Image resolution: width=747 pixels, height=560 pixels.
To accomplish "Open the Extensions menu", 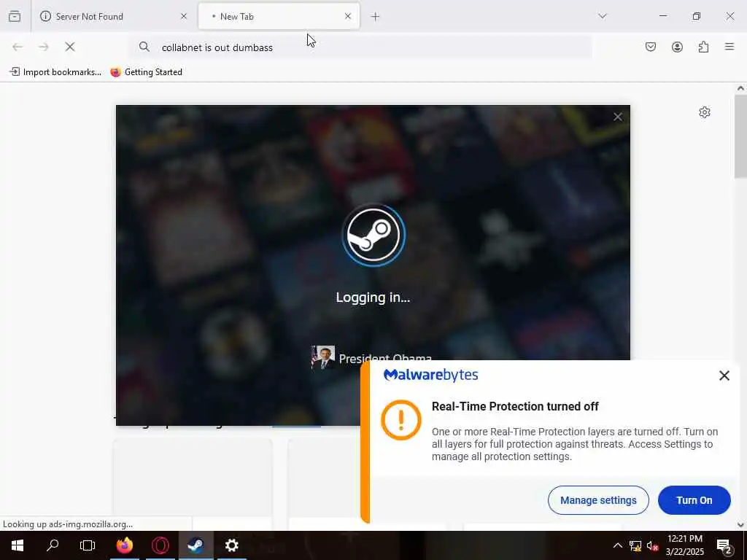I will [x=703, y=47].
